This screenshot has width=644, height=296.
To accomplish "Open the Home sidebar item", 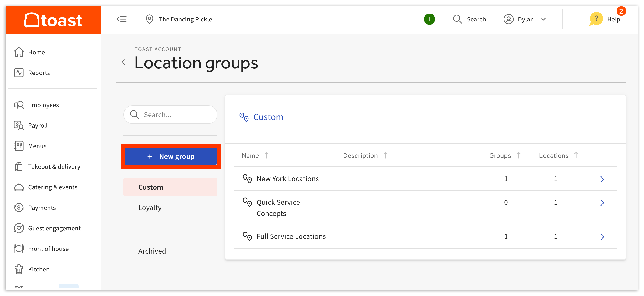I will [x=36, y=52].
